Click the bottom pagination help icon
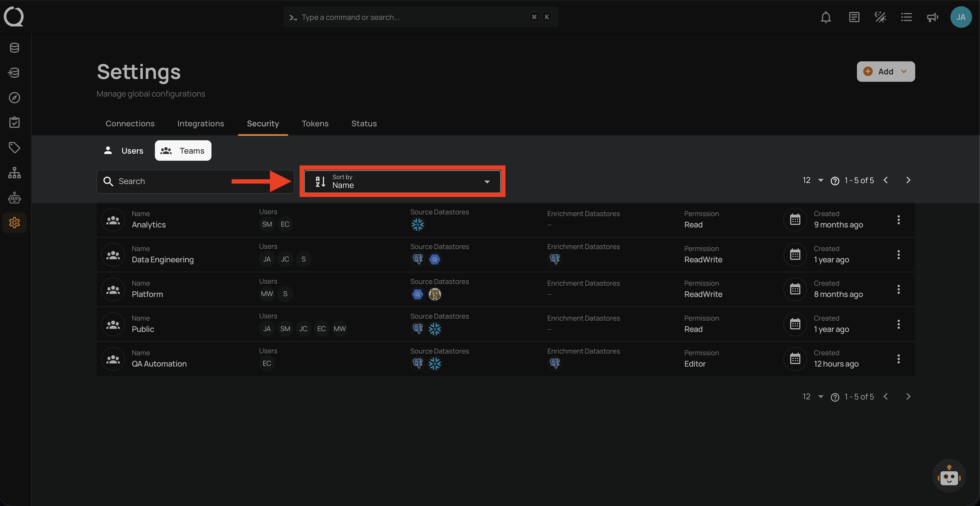The image size is (980, 506). pyautogui.click(x=835, y=397)
